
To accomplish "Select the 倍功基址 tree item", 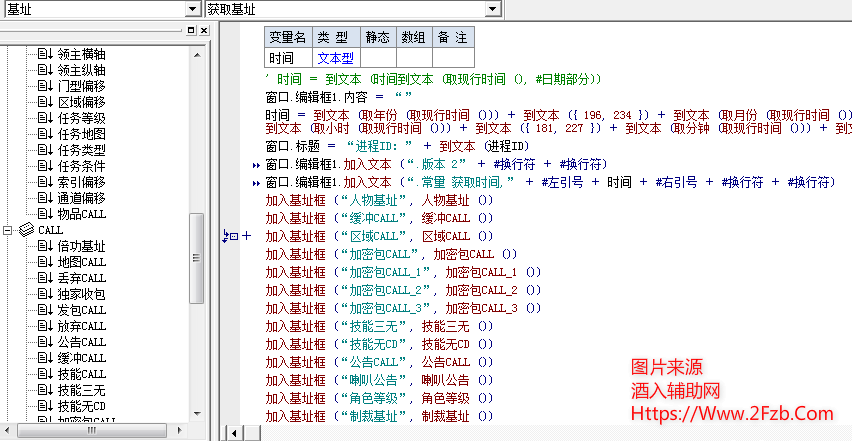I will click(x=81, y=246).
